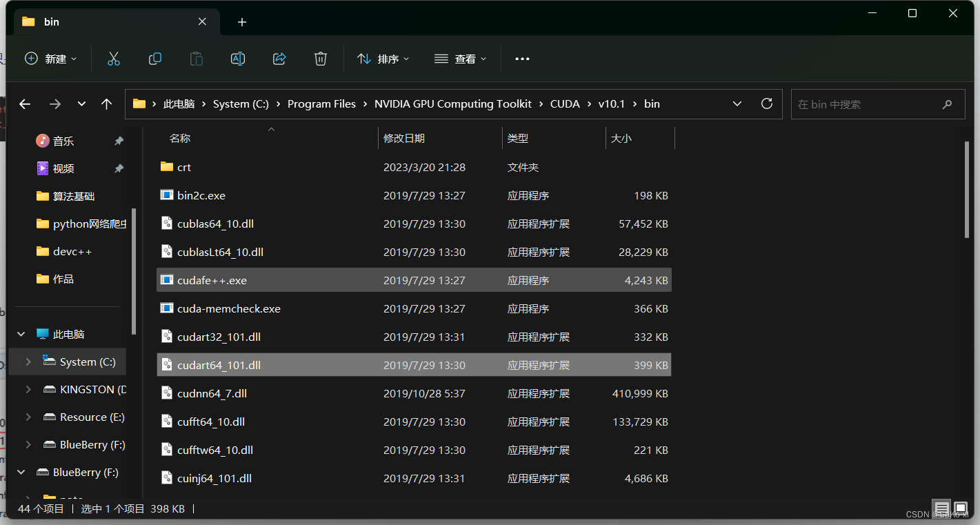Switch to large thumbnails view from the status bar
Screen dimensions: 980x525
960,508
